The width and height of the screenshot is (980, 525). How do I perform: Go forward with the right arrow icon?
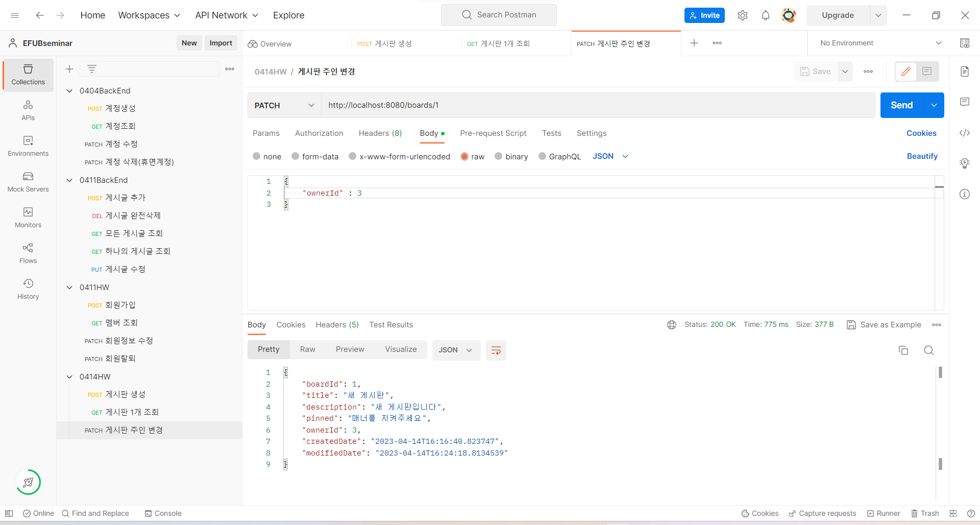coord(60,15)
